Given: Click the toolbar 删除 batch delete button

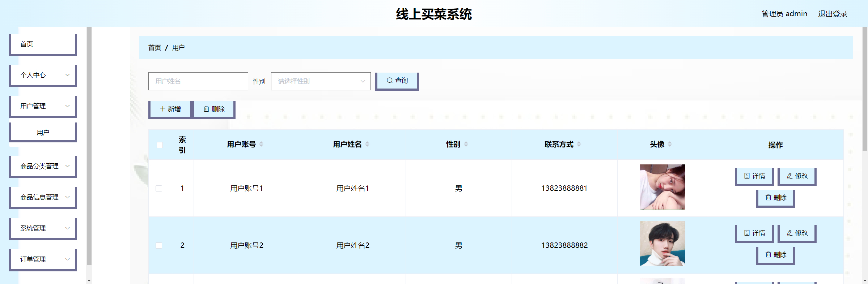Looking at the screenshot, I should pyautogui.click(x=214, y=109).
